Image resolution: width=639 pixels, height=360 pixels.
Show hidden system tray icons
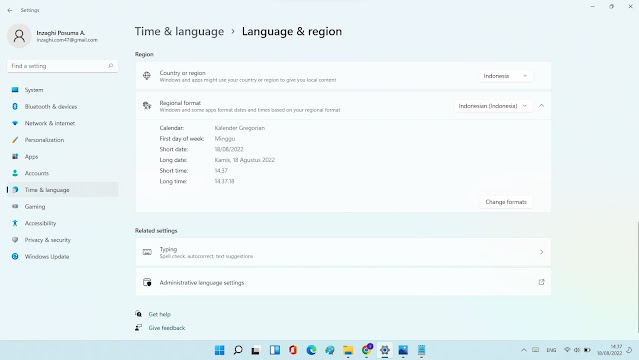(x=524, y=350)
